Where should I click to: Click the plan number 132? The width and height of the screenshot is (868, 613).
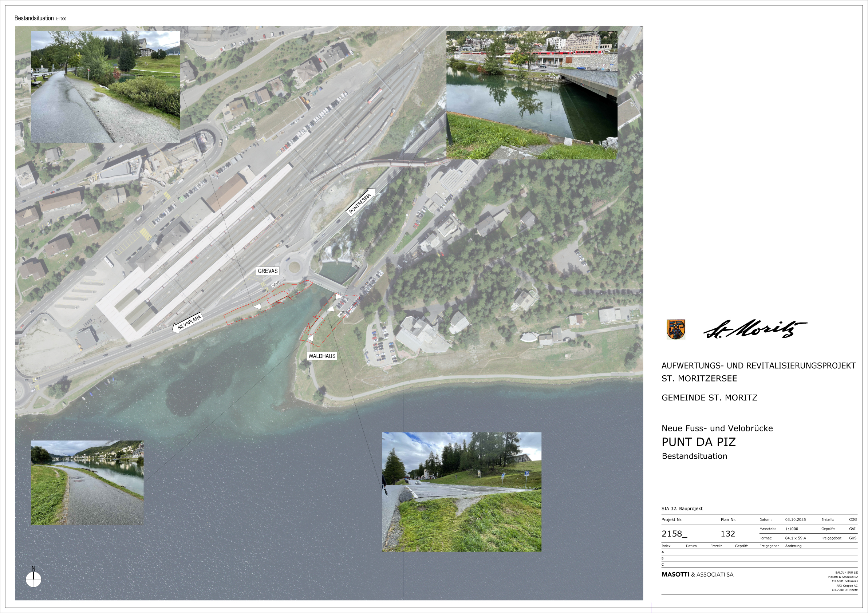click(x=728, y=534)
